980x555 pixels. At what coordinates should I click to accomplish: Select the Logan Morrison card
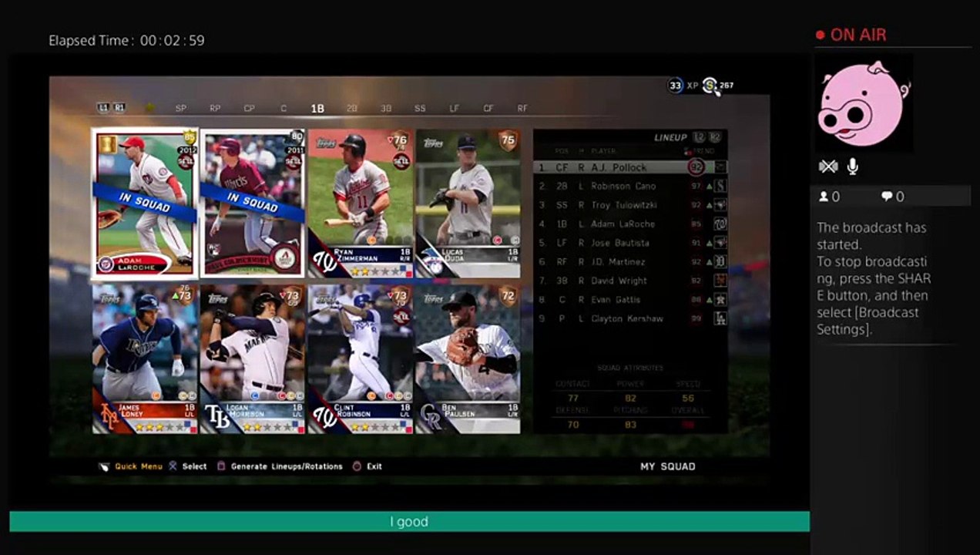[253, 359]
